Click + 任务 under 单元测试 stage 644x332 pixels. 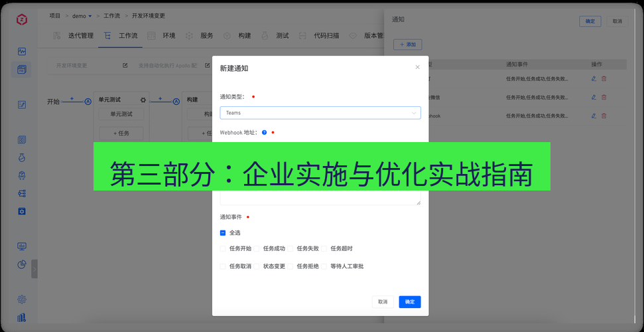(x=121, y=133)
